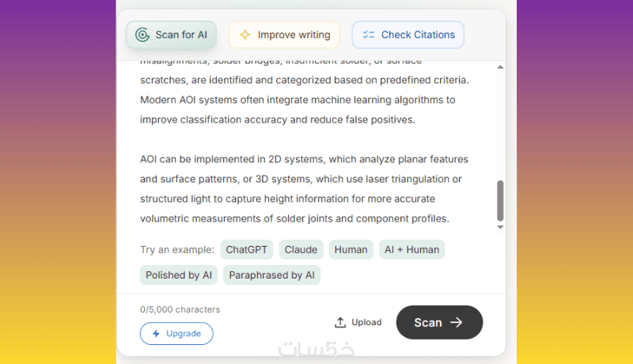Pick the Paraphrased by AI example
Viewport: 633px width, 364px height.
271,275
